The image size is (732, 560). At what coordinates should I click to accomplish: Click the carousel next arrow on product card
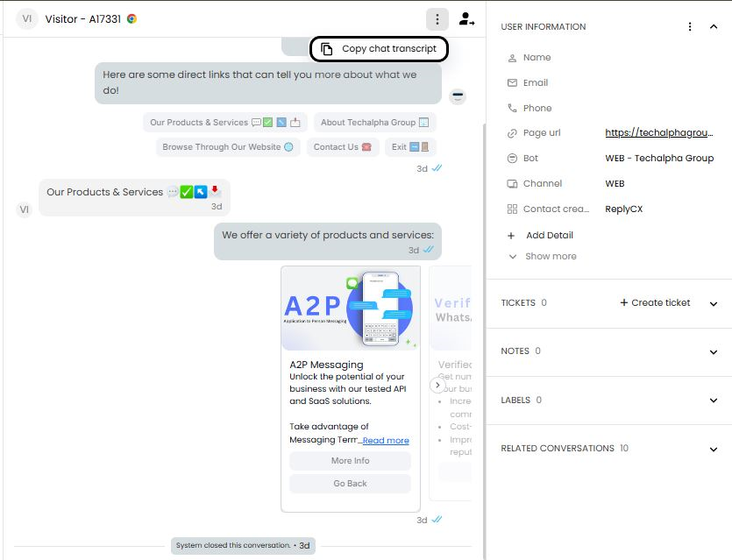click(437, 385)
